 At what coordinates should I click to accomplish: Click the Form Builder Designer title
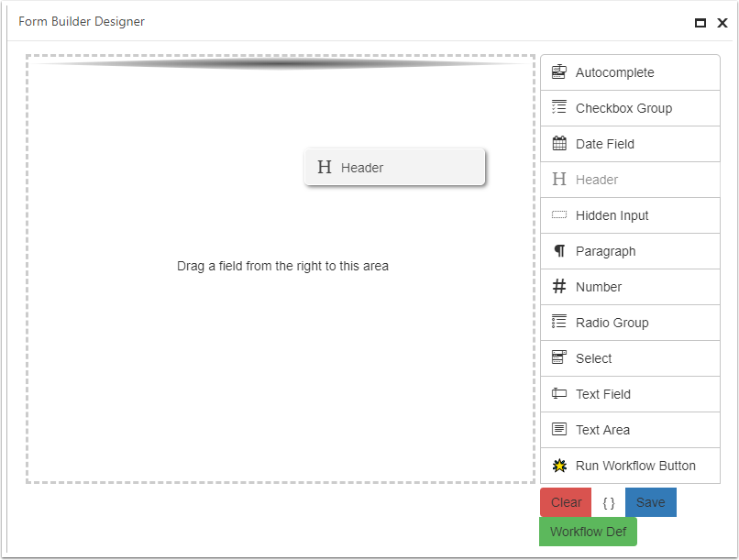tap(82, 21)
